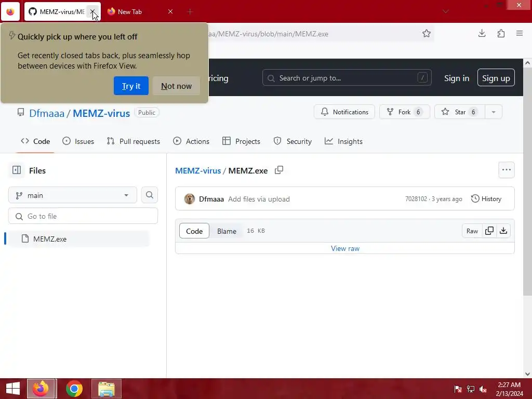Select the Issues tab
This screenshot has height=399, width=532.
point(78,141)
